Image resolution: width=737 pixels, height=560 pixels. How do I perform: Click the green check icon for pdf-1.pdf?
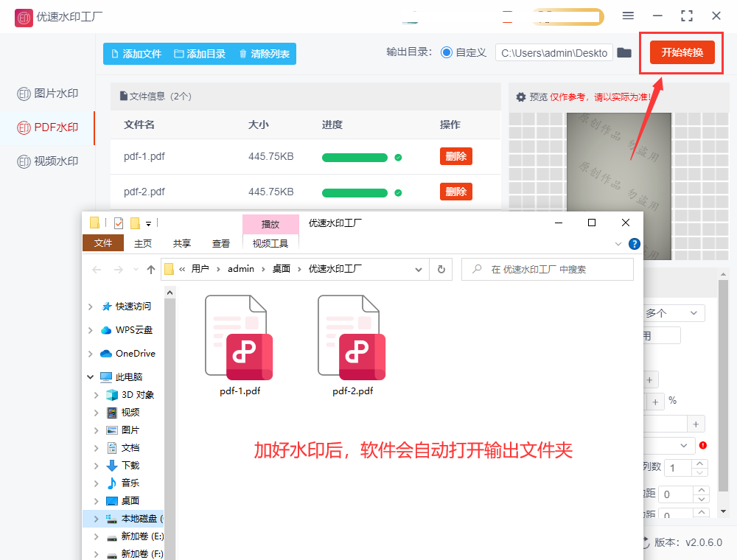(398, 158)
